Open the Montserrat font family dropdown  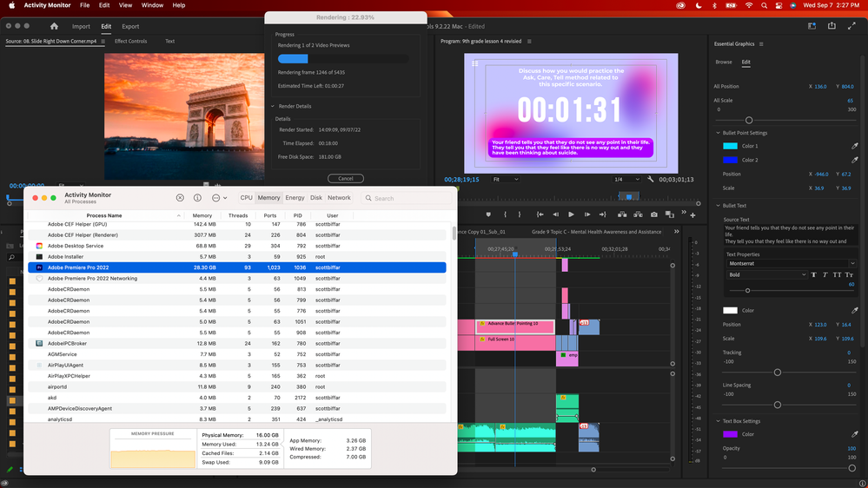[x=791, y=263]
